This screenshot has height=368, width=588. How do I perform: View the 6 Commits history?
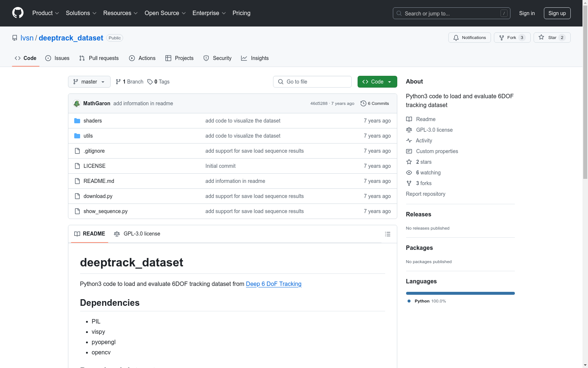(x=375, y=103)
